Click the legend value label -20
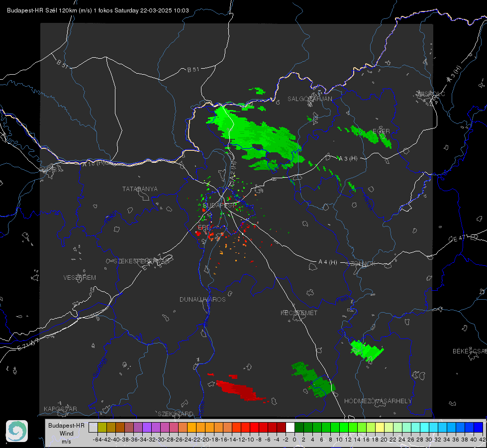 point(205,440)
